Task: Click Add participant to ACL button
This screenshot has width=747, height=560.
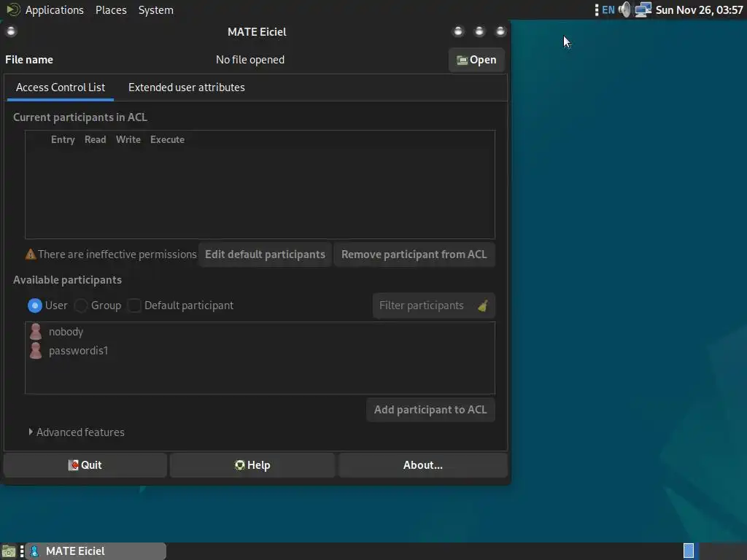Action: (430, 410)
